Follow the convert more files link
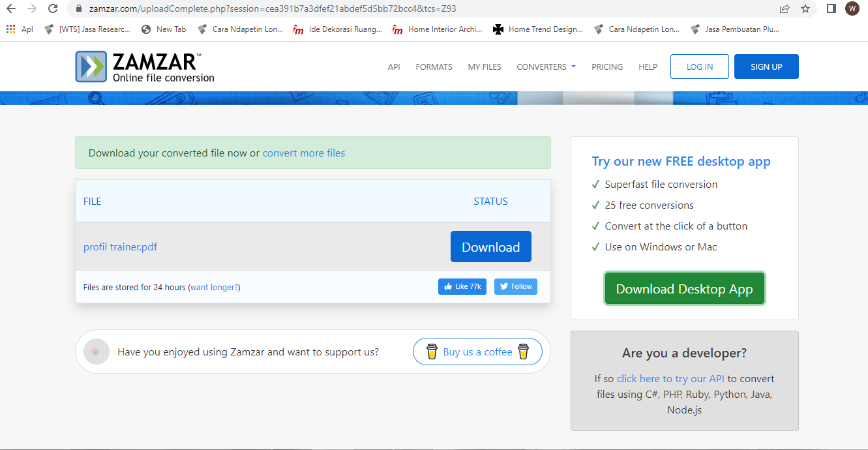Image resolution: width=868 pixels, height=450 pixels. tap(304, 153)
